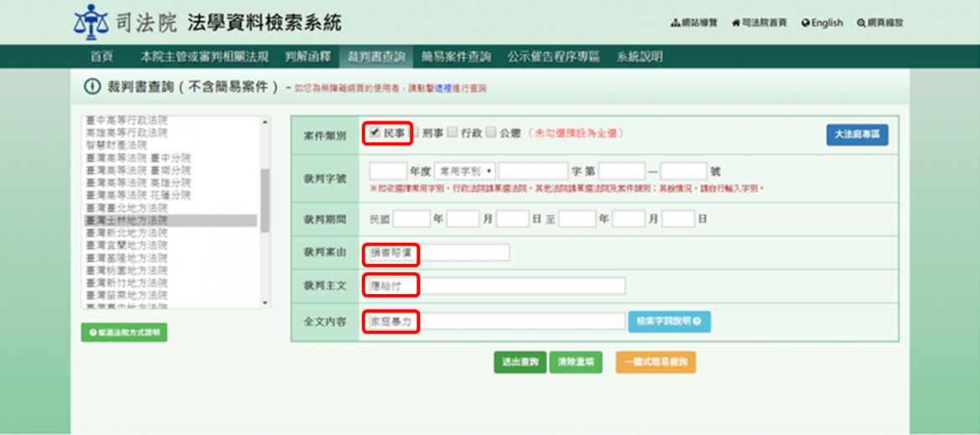Open 檢索字詞說明 help button
The height and width of the screenshot is (435, 980).
click(668, 322)
